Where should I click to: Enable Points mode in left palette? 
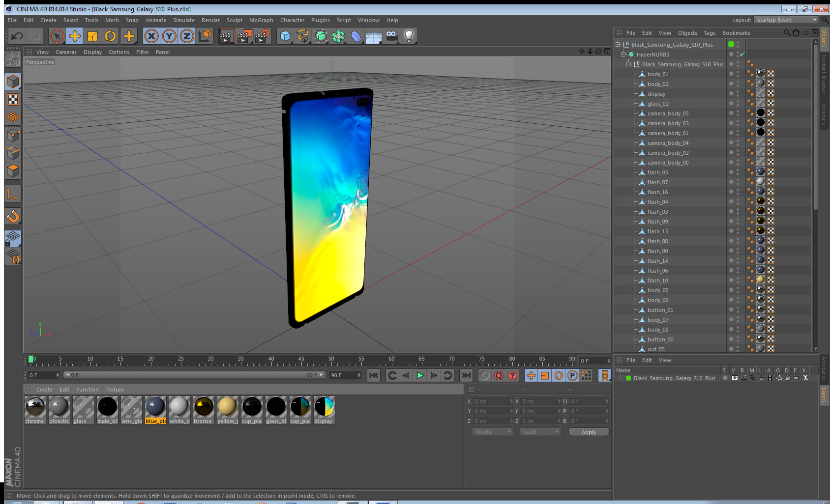tap(13, 135)
